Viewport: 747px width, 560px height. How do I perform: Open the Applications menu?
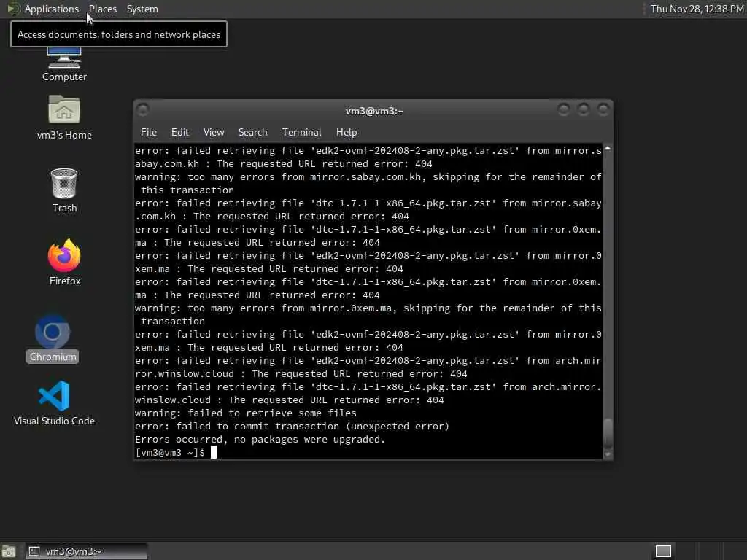[x=52, y=9]
